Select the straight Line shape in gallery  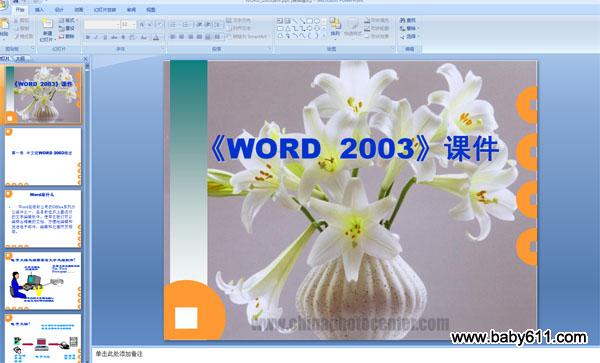(295, 21)
